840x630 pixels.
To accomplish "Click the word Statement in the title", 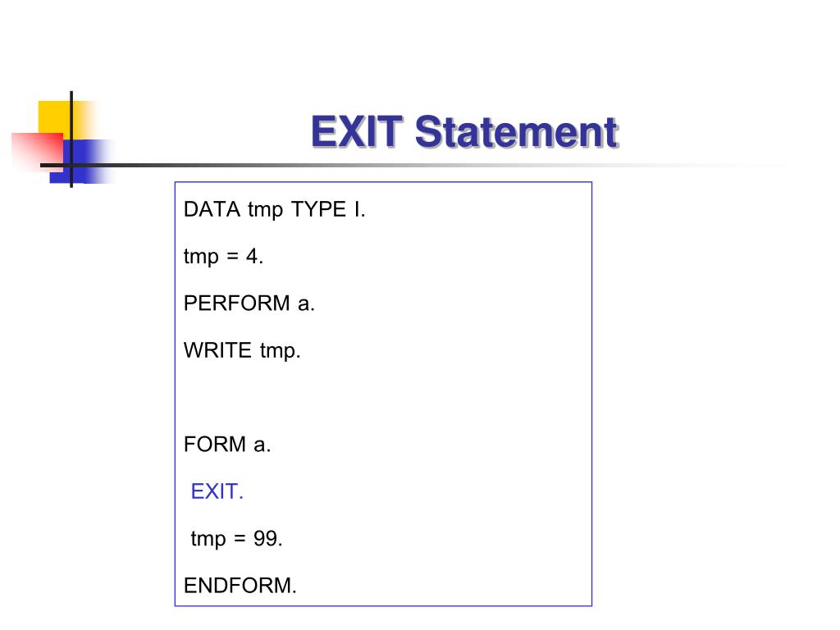I will [x=517, y=132].
